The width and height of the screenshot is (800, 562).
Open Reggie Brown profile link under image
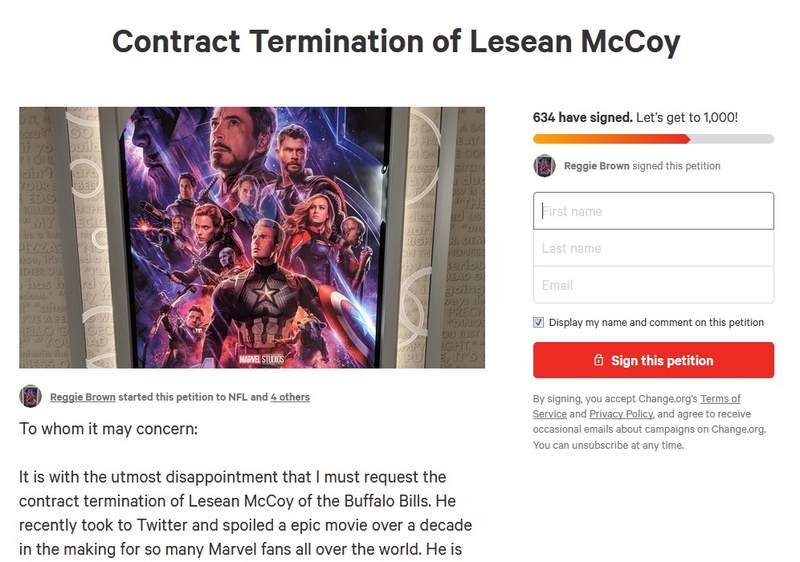coord(84,397)
